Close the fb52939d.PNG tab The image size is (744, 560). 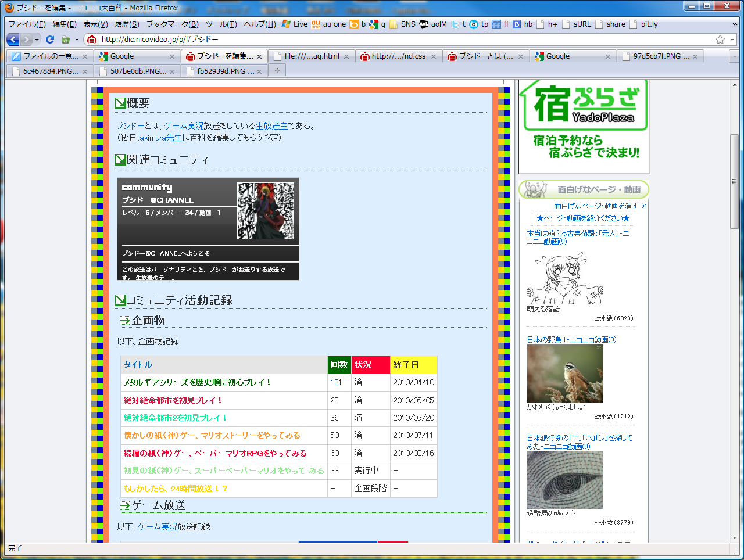pos(259,71)
